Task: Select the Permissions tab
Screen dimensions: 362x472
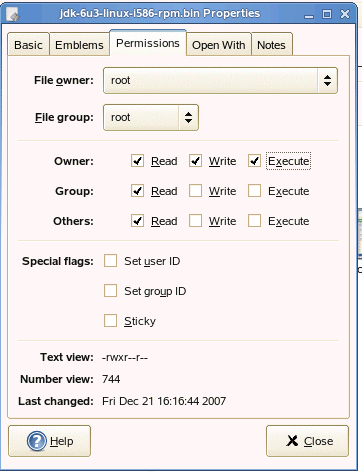Action: pos(148,43)
